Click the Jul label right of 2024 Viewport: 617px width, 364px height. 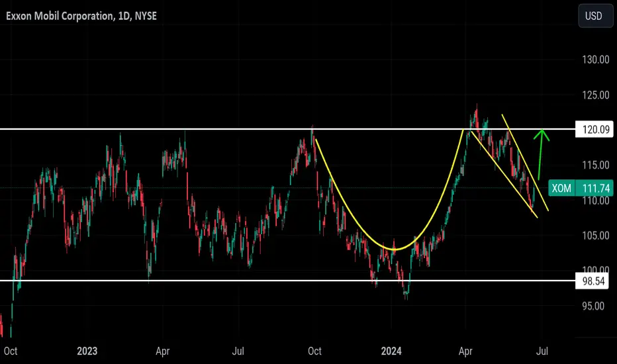(x=542, y=351)
